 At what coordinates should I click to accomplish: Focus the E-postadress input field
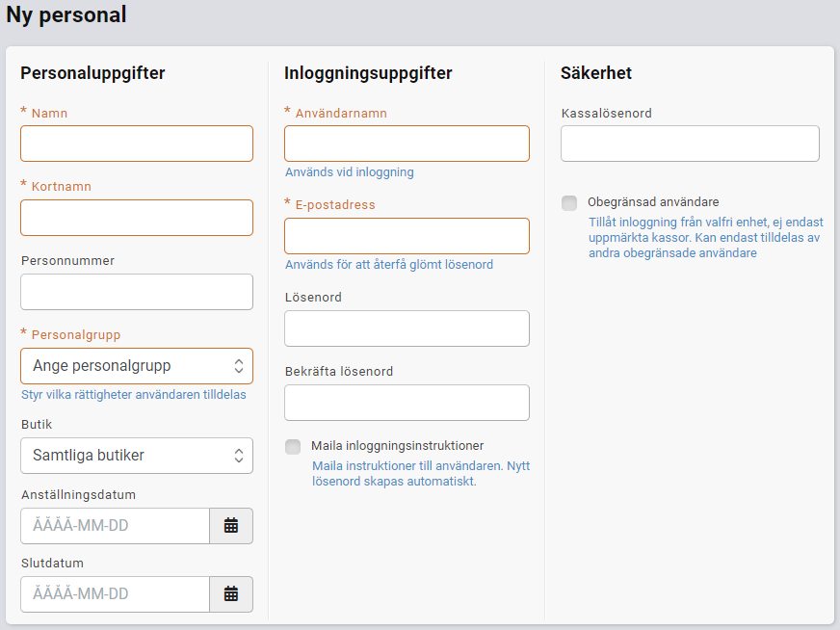[407, 236]
